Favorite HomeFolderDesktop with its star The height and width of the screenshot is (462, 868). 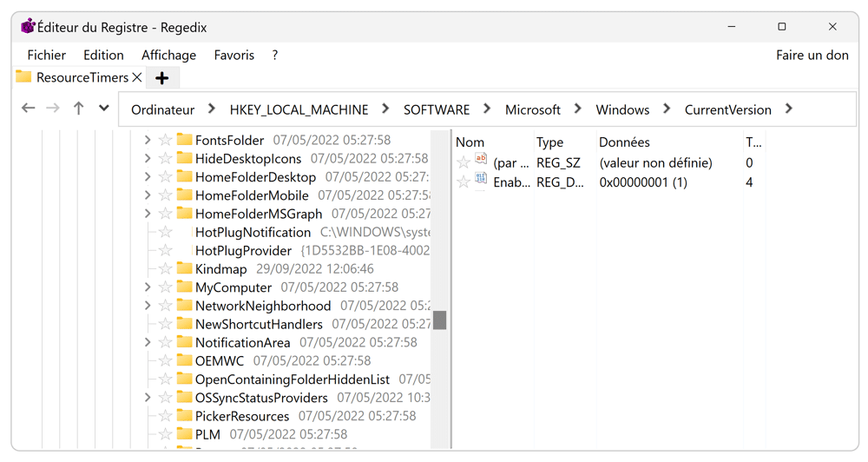coord(165,176)
